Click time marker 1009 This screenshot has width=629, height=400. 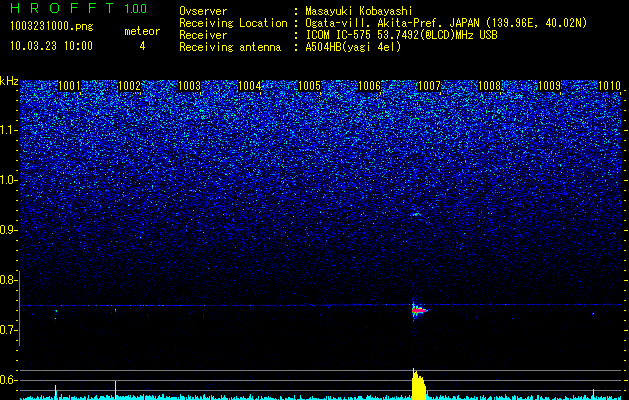(x=550, y=86)
